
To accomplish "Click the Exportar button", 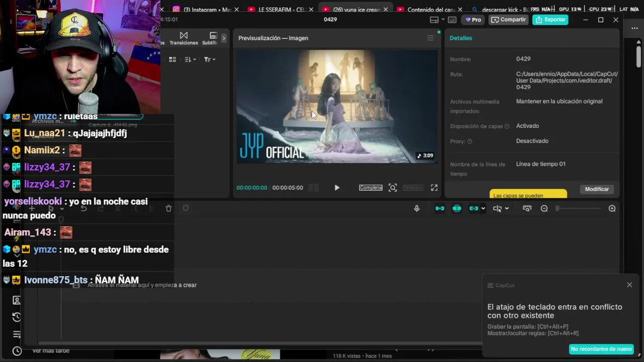I will coord(550,20).
